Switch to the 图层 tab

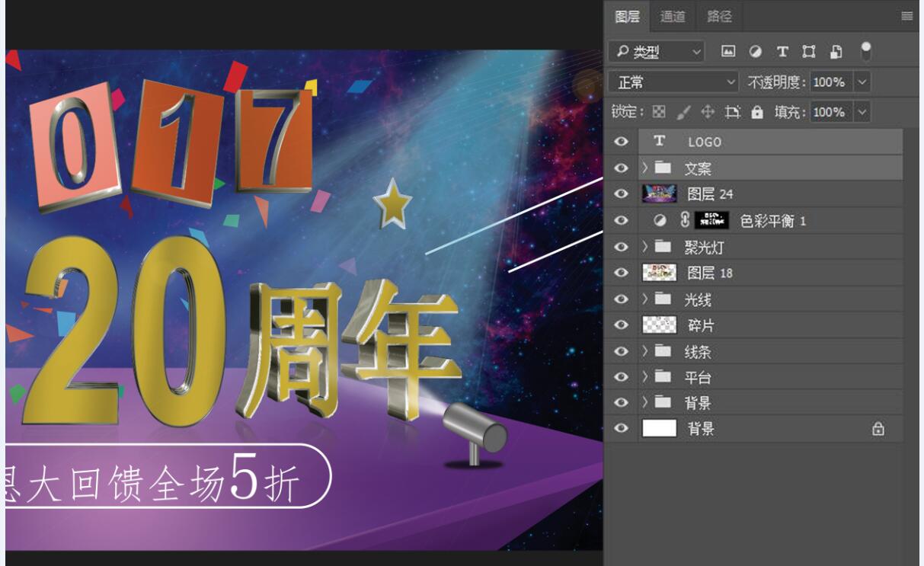tap(628, 16)
